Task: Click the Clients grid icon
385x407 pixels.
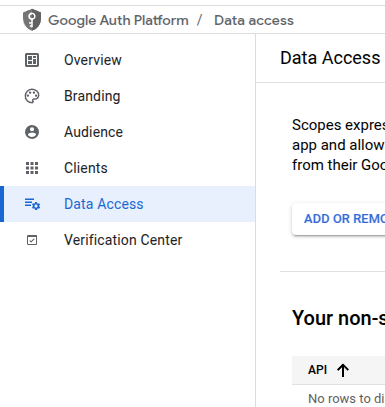Action: click(32, 168)
